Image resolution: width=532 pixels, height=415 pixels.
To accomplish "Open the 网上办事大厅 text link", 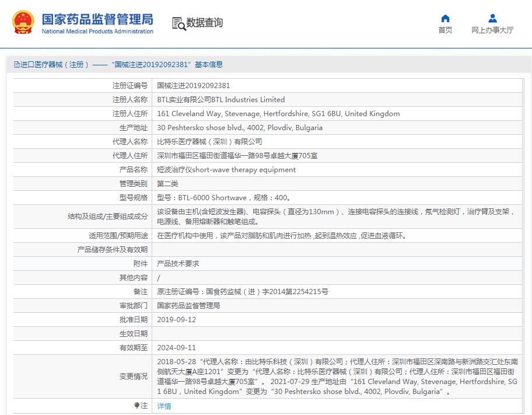I will (492, 30).
